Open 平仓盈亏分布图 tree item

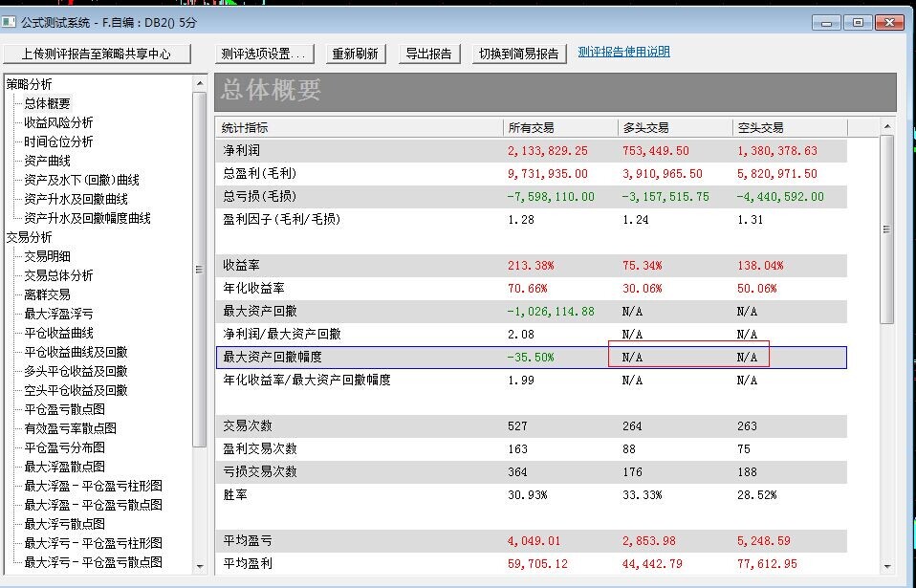(x=64, y=447)
